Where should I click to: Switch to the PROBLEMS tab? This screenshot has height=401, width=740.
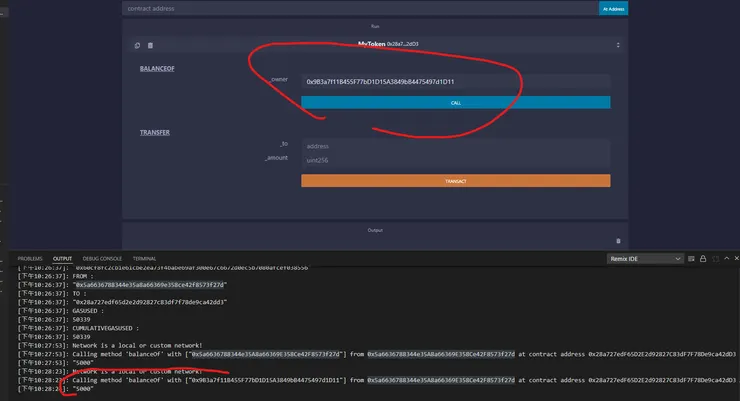(30, 259)
